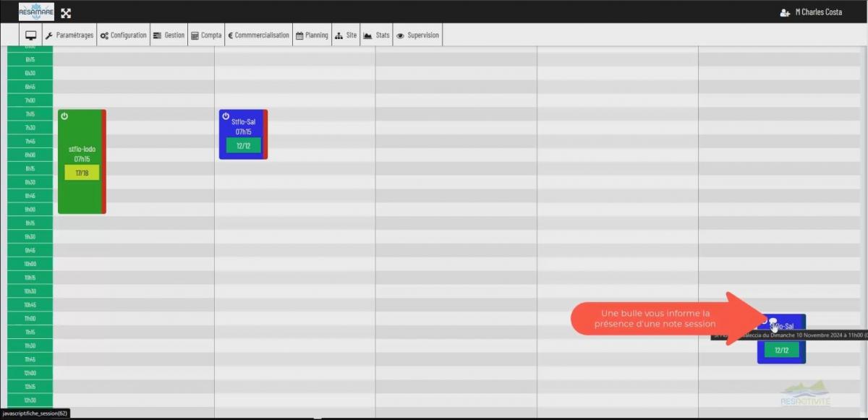
Task: Click the 10h00 time slot label
Action: coord(30,264)
